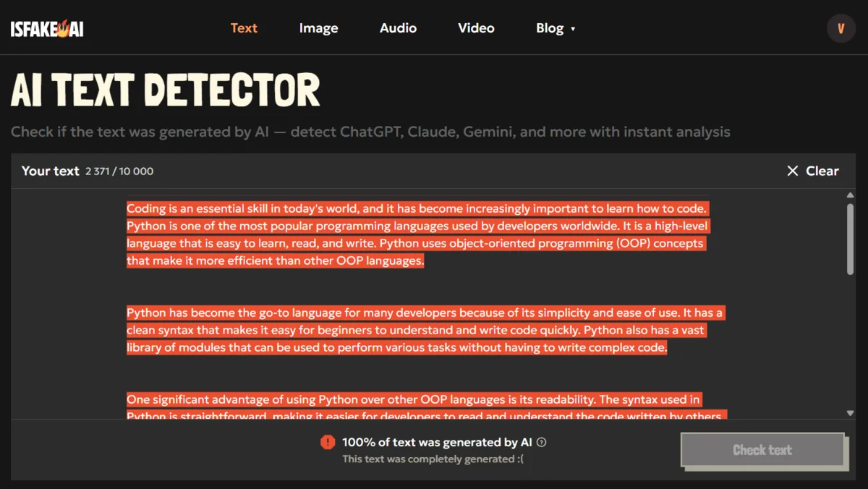Click the scrollbar up arrow
Image resolution: width=868 pixels, height=489 pixels.
click(x=851, y=194)
